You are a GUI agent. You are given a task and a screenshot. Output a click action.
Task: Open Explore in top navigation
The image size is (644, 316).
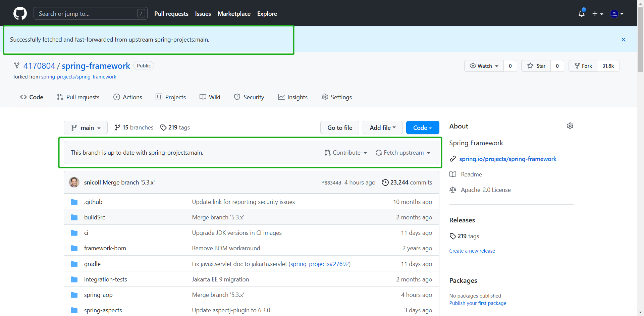click(x=267, y=14)
